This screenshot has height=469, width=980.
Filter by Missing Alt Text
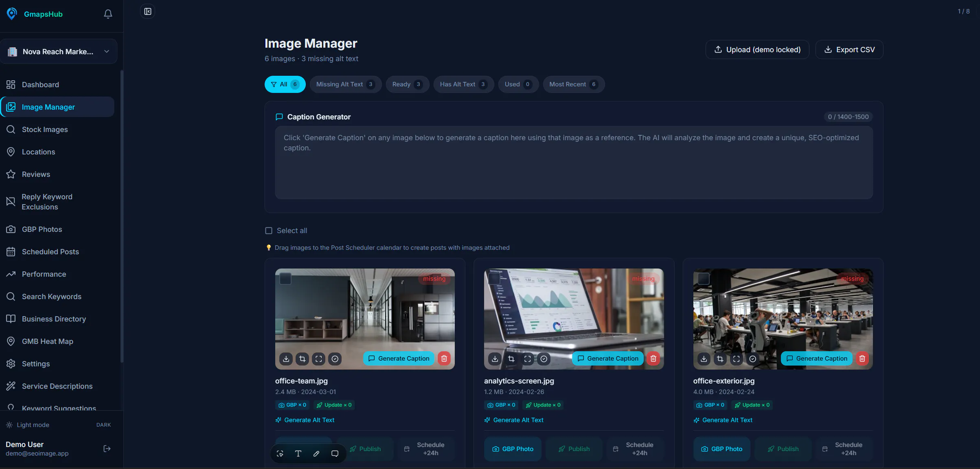[346, 84]
